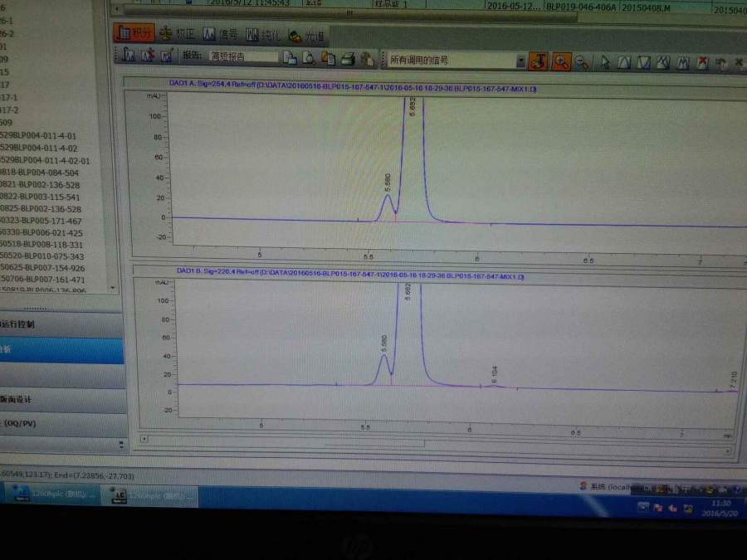Open second 1260hplc LC taskbar window
The height and width of the screenshot is (560, 747).
tap(150, 496)
